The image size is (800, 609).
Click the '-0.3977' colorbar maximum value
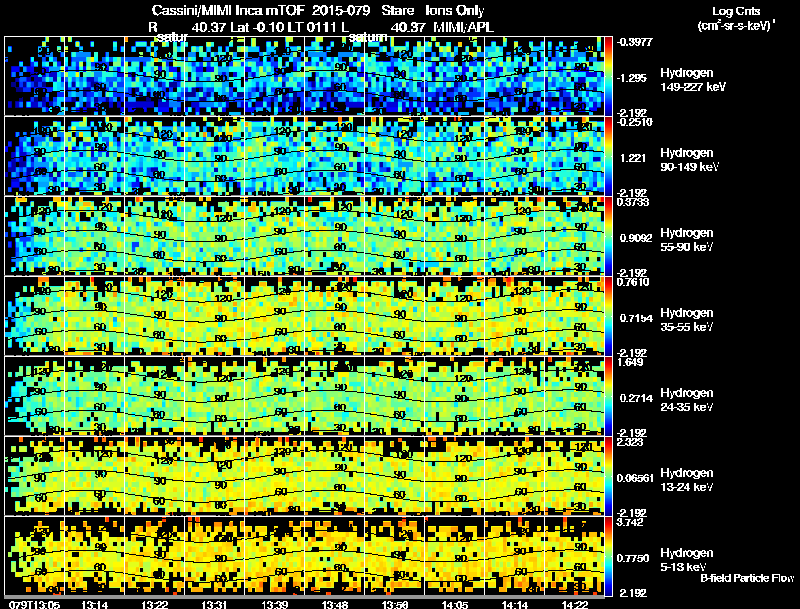tap(635, 42)
